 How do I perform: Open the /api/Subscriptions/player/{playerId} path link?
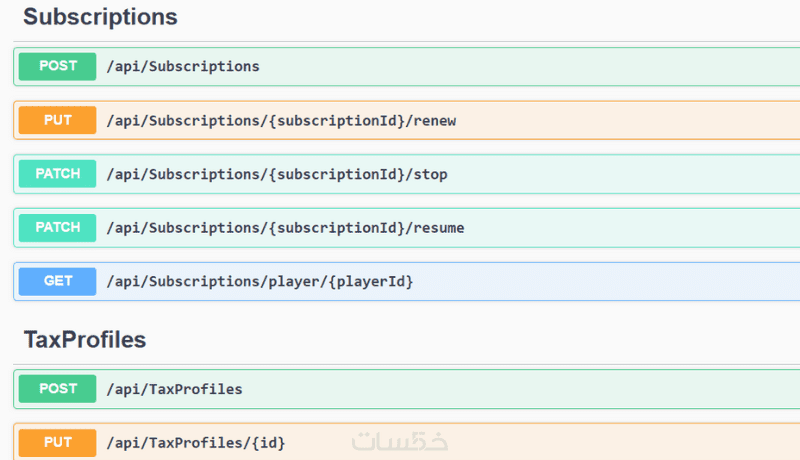point(260,282)
